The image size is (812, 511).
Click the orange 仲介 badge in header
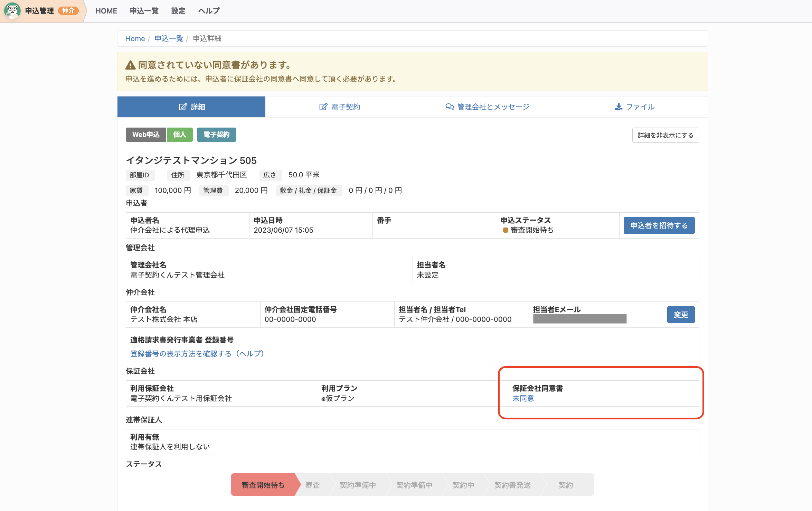[x=68, y=11]
